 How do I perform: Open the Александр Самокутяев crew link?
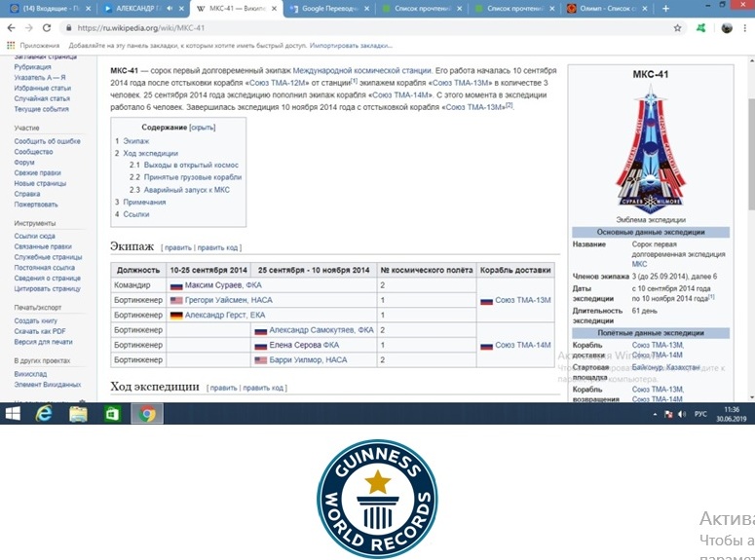(311, 330)
